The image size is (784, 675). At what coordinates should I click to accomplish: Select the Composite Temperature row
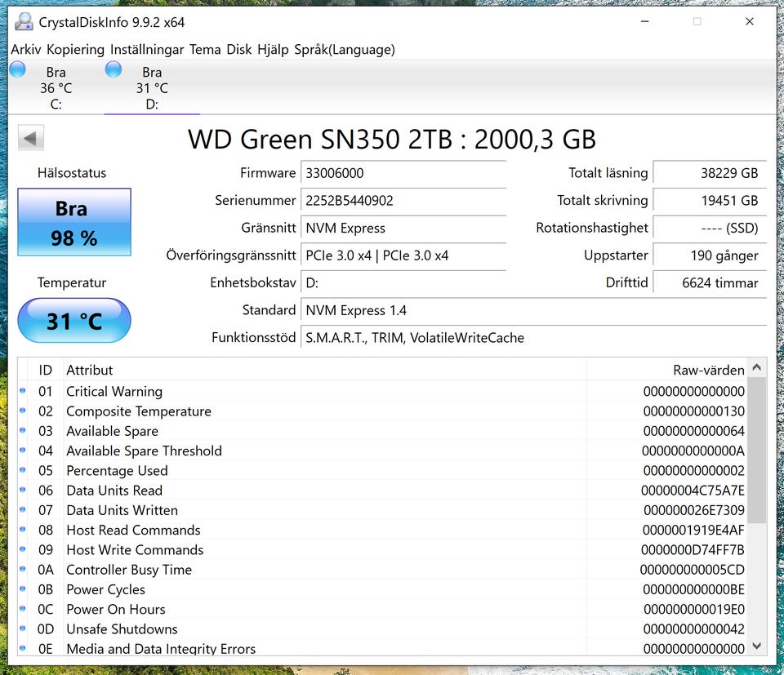(382, 411)
